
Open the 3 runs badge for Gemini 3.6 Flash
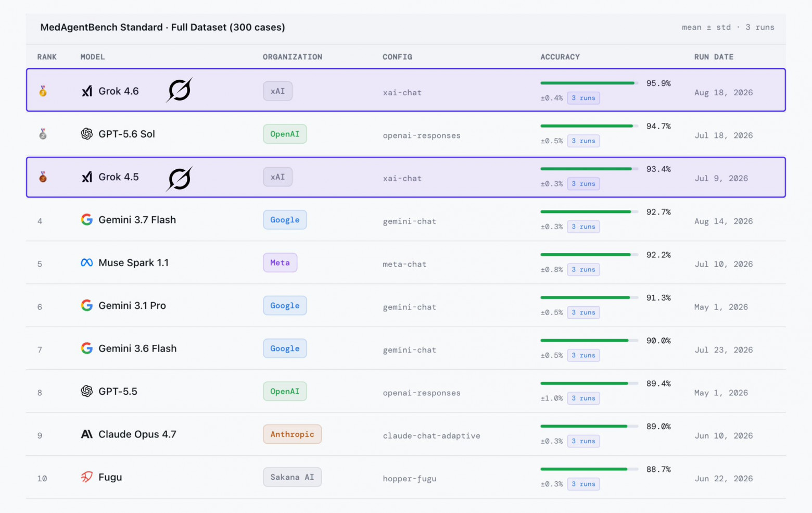click(583, 355)
